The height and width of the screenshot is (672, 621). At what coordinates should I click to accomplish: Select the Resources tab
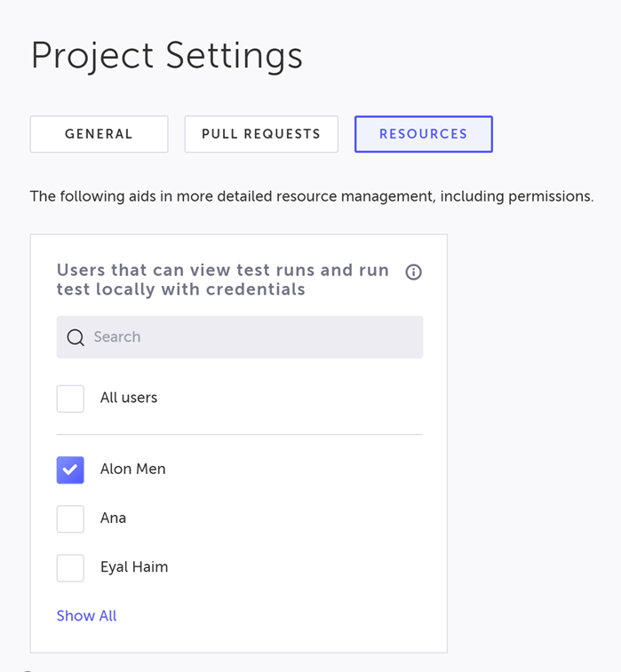coord(423,134)
